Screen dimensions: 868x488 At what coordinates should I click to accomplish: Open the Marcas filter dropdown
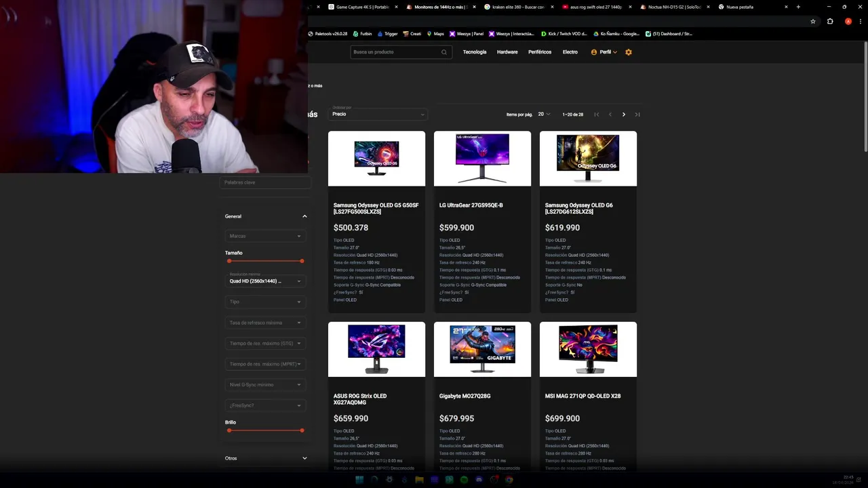265,236
